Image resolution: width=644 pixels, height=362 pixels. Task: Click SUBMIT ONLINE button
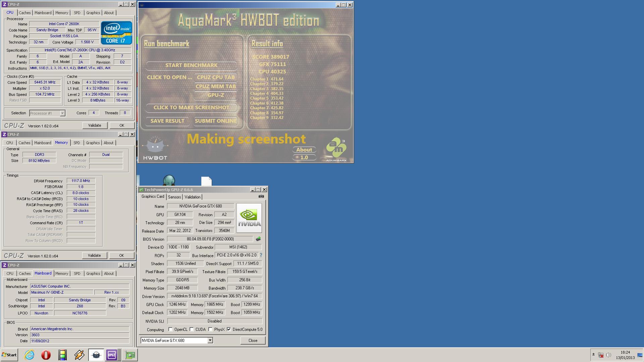216,121
